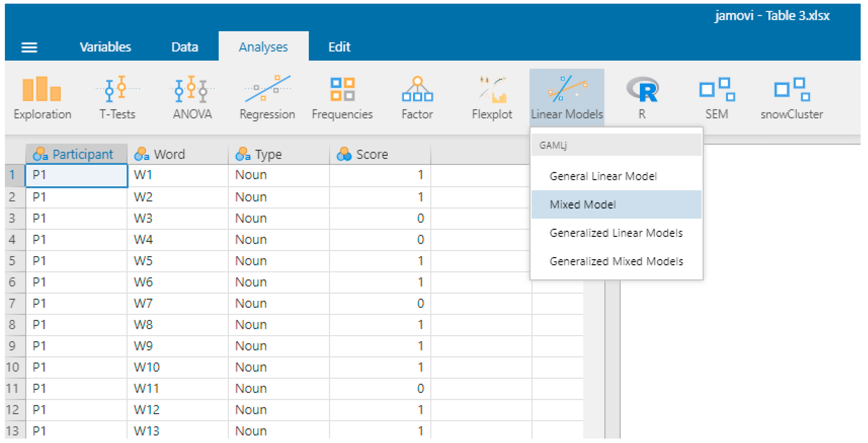Select the P1 cell in row 1
The height and width of the screenshot is (443, 868).
click(x=77, y=175)
